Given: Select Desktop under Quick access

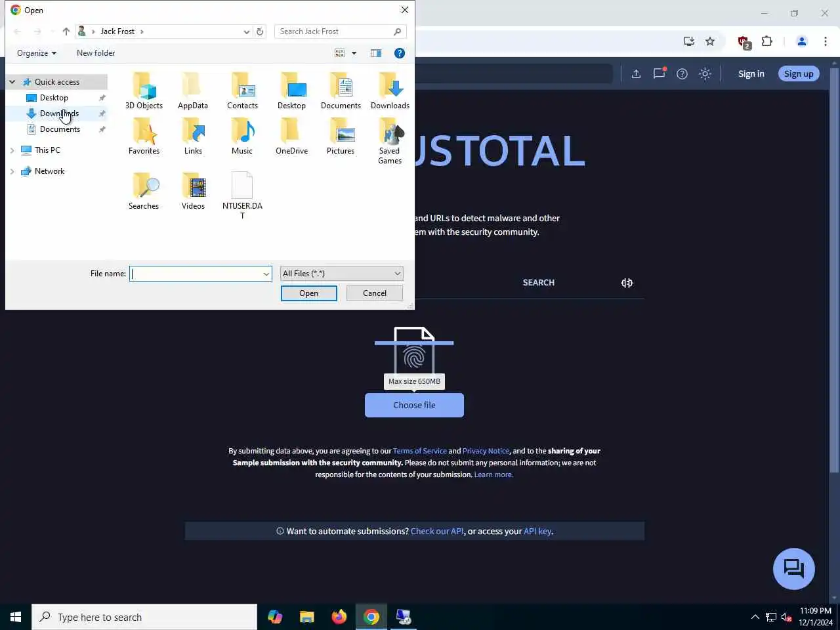Looking at the screenshot, I should click(54, 98).
